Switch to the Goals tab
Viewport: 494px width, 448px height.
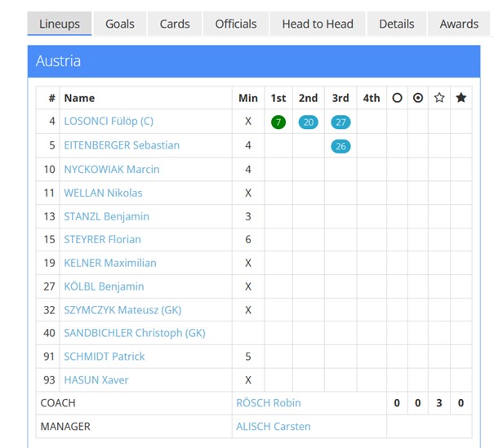[x=120, y=24]
